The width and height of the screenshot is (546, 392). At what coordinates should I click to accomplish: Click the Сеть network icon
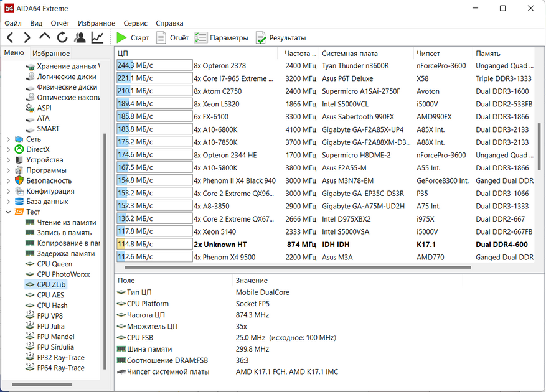coord(19,139)
